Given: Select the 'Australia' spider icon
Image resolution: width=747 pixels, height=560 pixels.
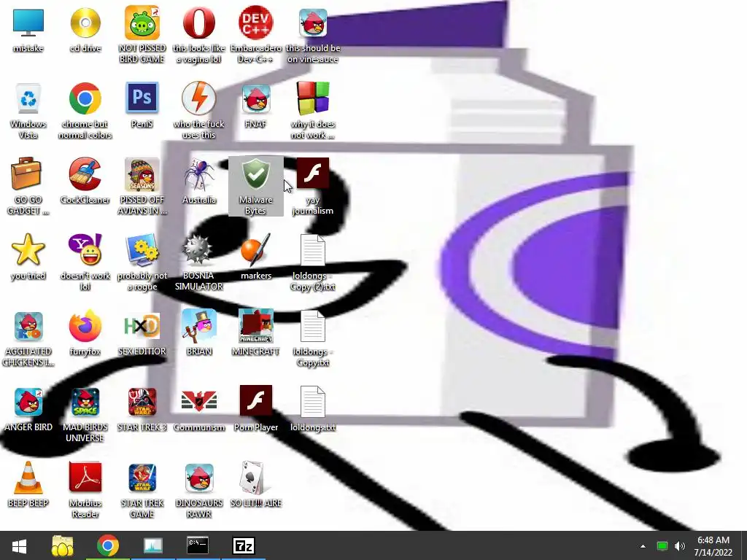Looking at the screenshot, I should 199,174.
